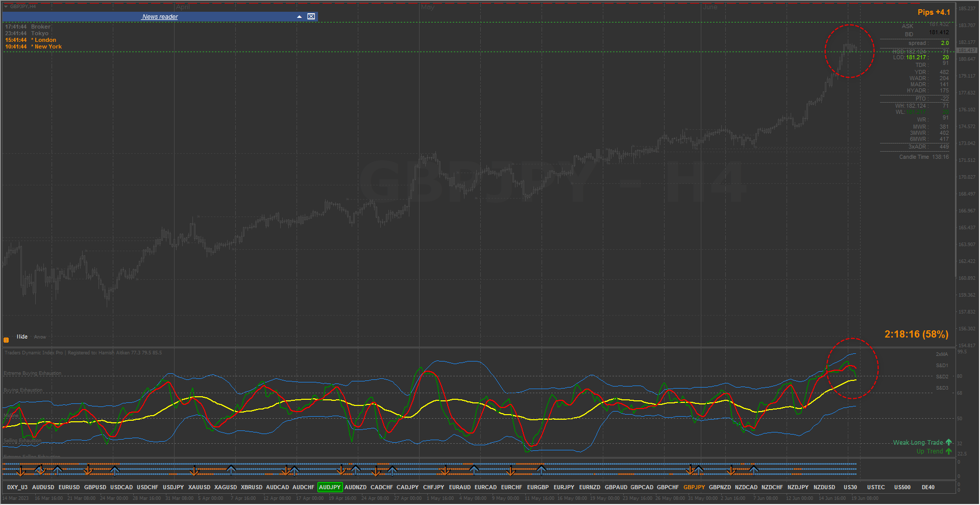
Task: Click the first orange down-arrow signal marker
Action: [21, 470]
